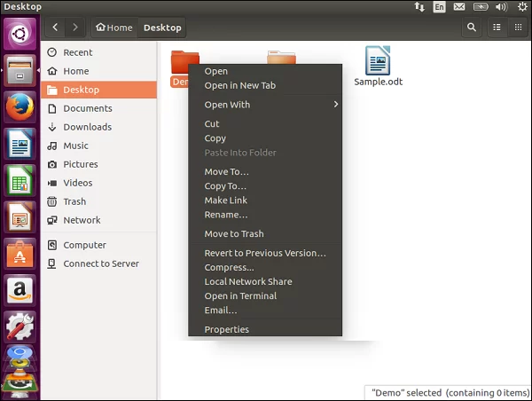Screen dimensions: 532x401
Task: Open Ubuntu Software Center launcher icon
Action: pos(20,254)
